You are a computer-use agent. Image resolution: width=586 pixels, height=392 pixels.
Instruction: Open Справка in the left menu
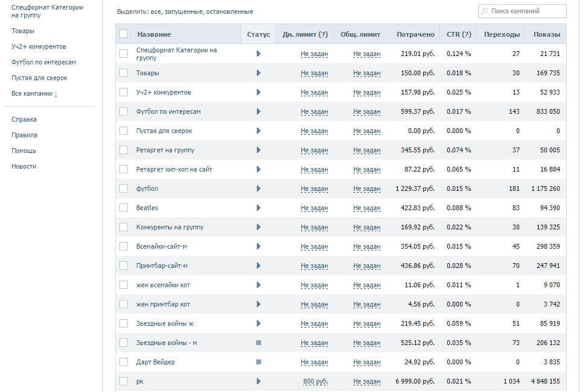24,119
